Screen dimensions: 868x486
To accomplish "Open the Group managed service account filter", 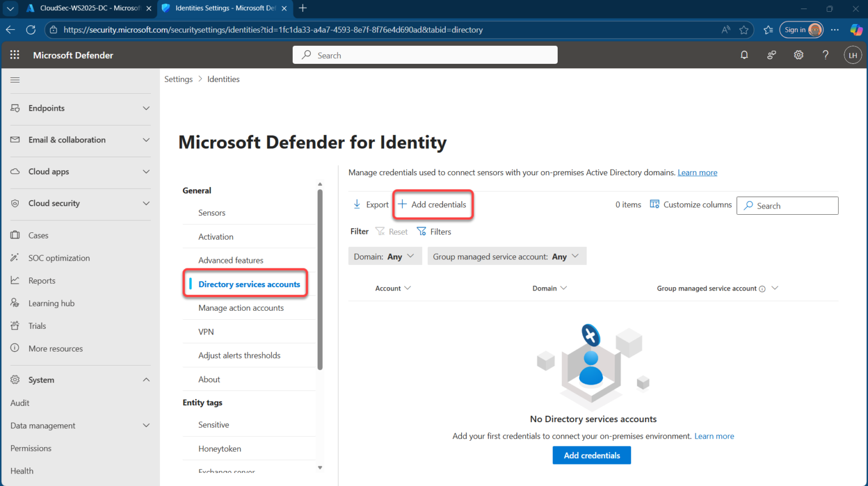I will (506, 255).
